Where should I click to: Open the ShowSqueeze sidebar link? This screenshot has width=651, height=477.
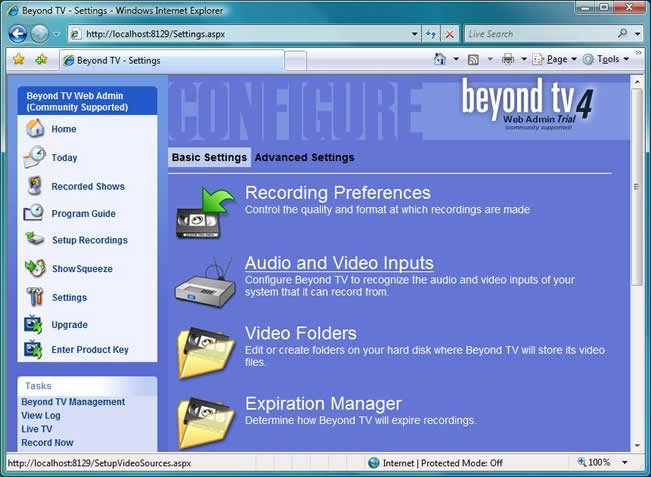tap(82, 269)
